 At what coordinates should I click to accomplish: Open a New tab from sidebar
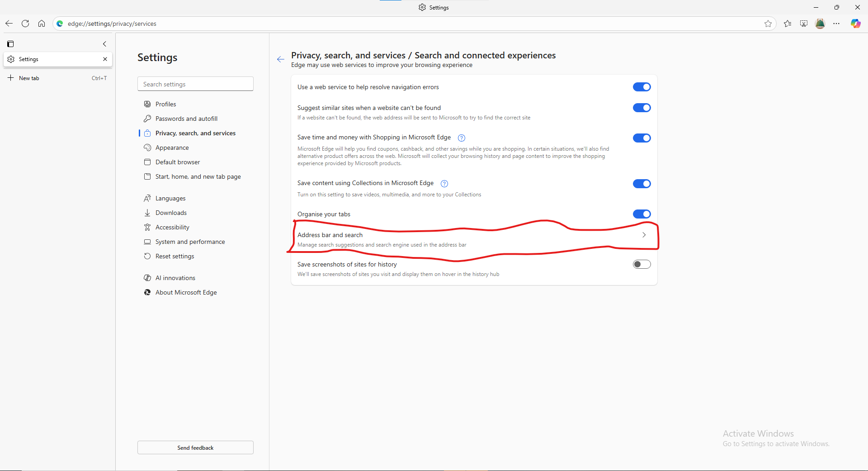(x=29, y=78)
